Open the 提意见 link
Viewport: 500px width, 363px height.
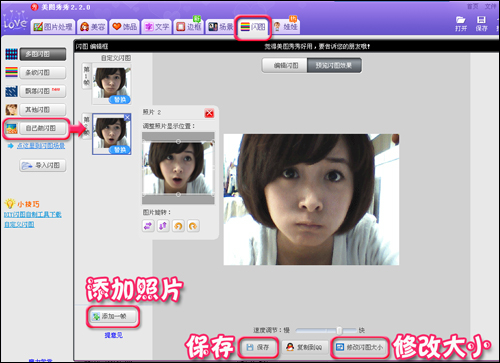(x=114, y=335)
